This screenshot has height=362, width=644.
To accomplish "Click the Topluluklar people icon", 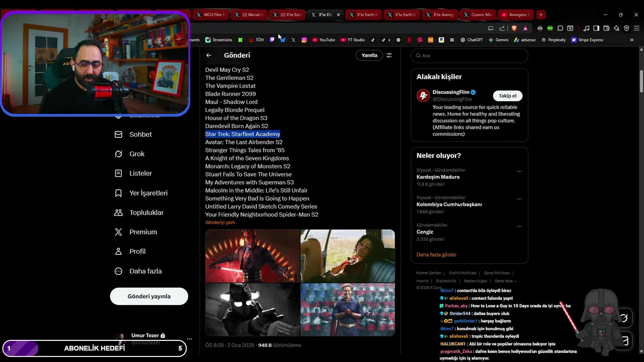I will pyautogui.click(x=118, y=213).
